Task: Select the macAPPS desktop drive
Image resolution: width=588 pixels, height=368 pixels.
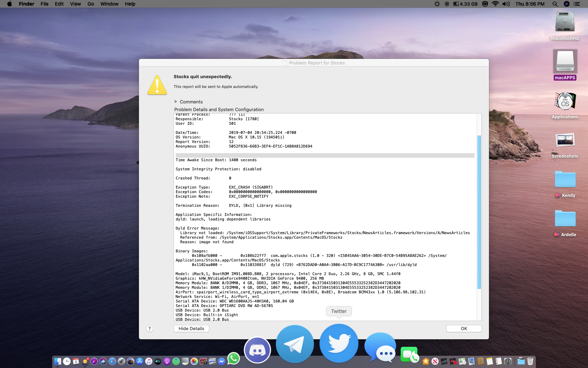Action: click(565, 65)
